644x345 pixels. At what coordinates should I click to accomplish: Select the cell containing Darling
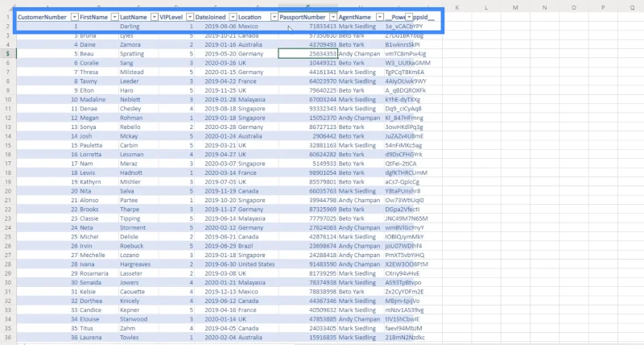click(x=138, y=27)
